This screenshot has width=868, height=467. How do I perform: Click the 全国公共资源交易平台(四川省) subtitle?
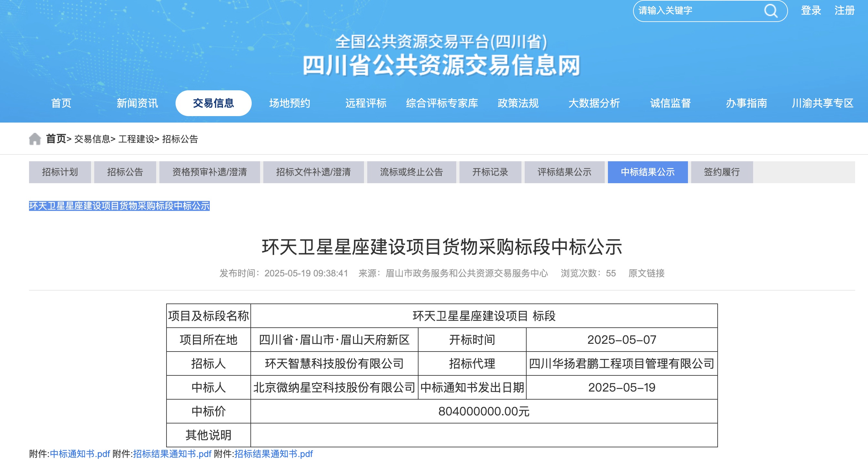coord(441,42)
